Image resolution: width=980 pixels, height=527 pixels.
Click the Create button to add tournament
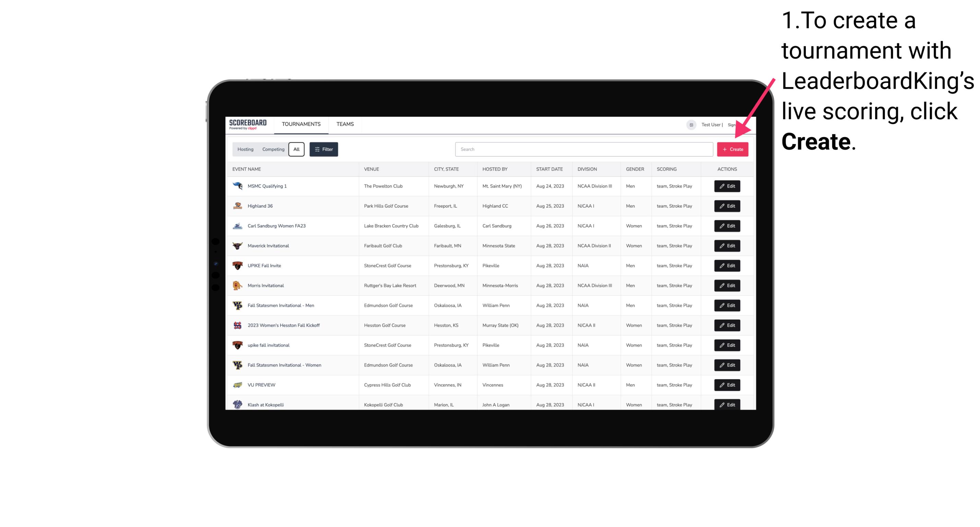[x=732, y=149]
